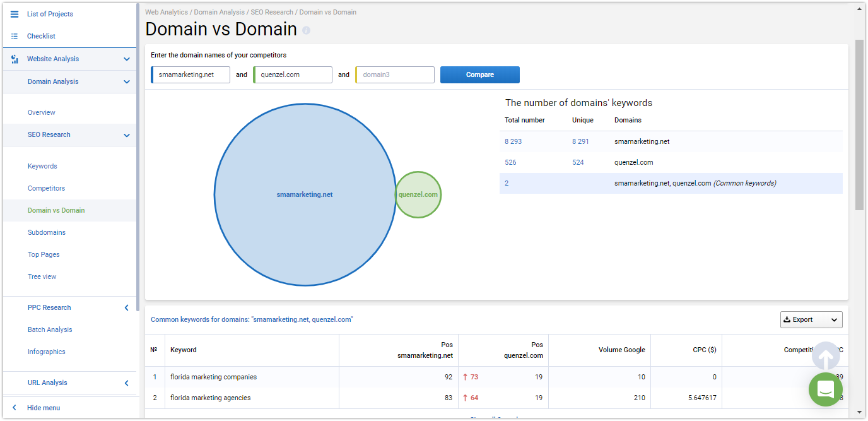
Task: Open List of Projects menu item
Action: (x=50, y=14)
